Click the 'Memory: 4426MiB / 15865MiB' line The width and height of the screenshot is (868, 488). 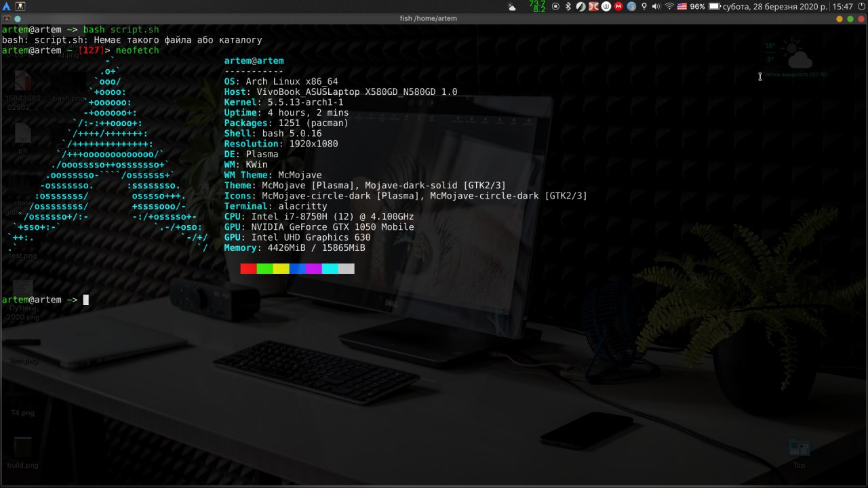click(x=294, y=248)
